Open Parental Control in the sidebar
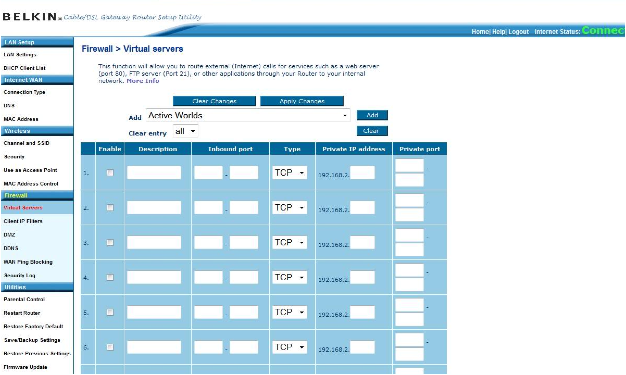This screenshot has height=375, width=626. point(24,299)
